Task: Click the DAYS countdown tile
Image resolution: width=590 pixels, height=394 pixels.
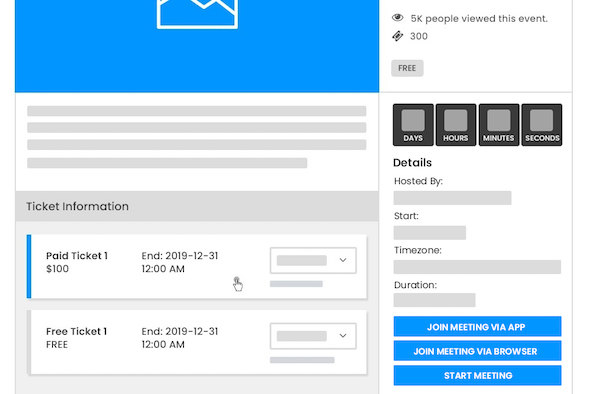Action: pyautogui.click(x=413, y=125)
